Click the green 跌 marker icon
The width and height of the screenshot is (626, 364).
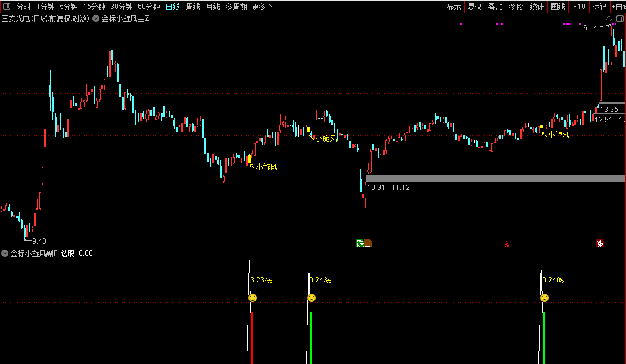360,244
